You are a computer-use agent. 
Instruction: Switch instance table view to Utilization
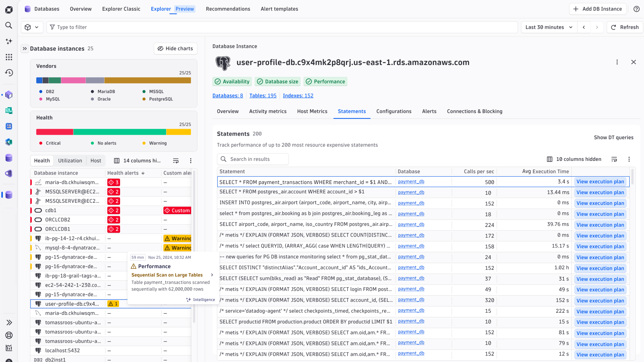pyautogui.click(x=70, y=161)
